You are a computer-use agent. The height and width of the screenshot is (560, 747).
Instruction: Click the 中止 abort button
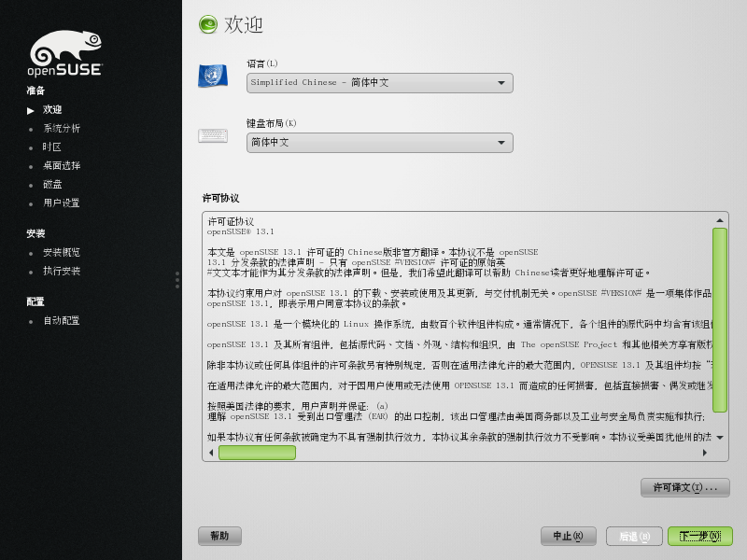pos(568,536)
